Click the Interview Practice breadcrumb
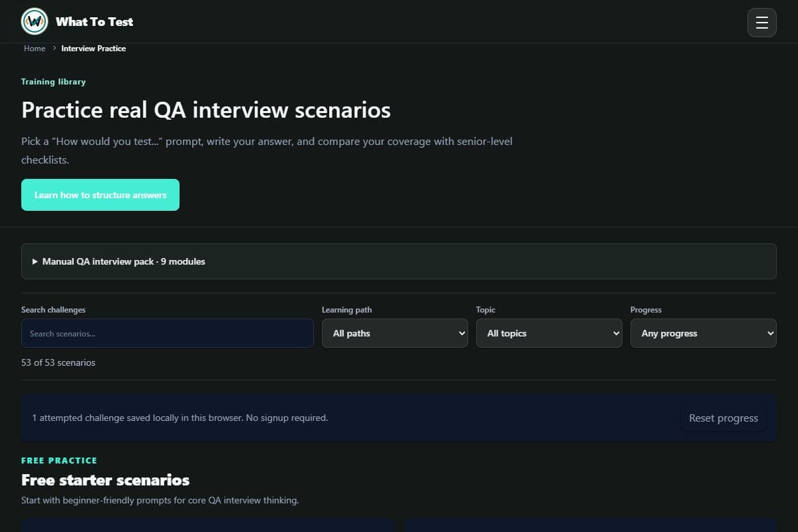 (x=94, y=49)
